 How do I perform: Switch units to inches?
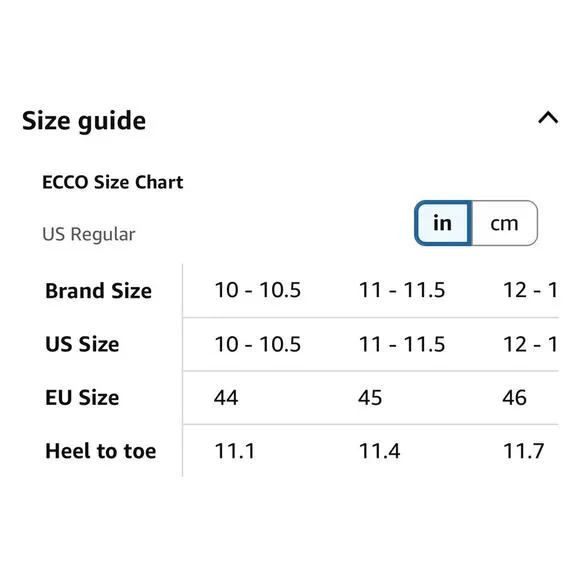443,223
